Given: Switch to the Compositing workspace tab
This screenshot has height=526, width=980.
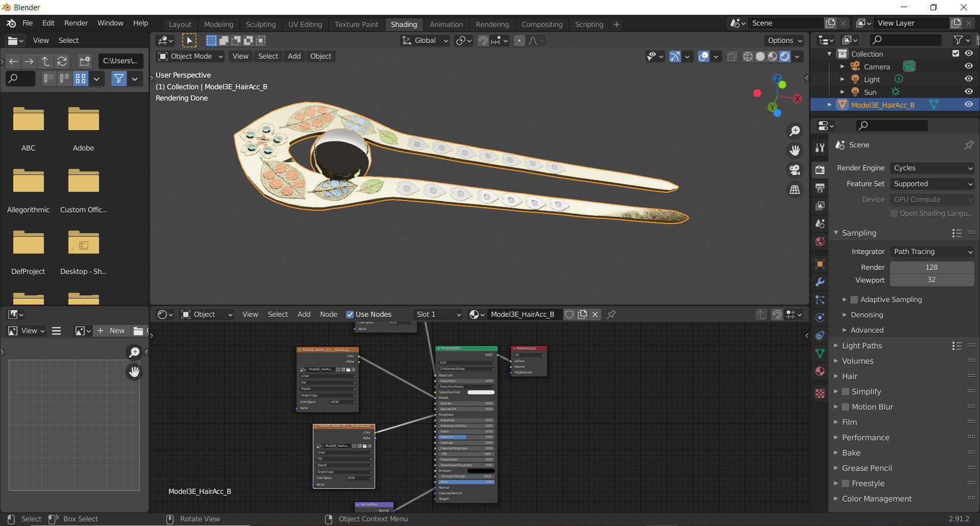Looking at the screenshot, I should [x=542, y=24].
